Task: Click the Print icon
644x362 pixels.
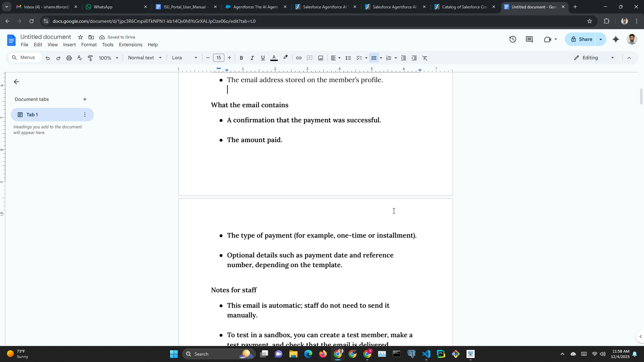Action: pos(69,58)
